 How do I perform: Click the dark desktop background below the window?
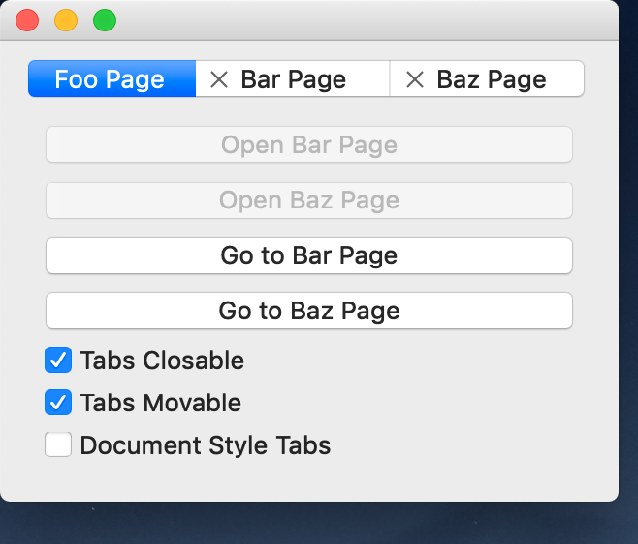pyautogui.click(x=320, y=524)
